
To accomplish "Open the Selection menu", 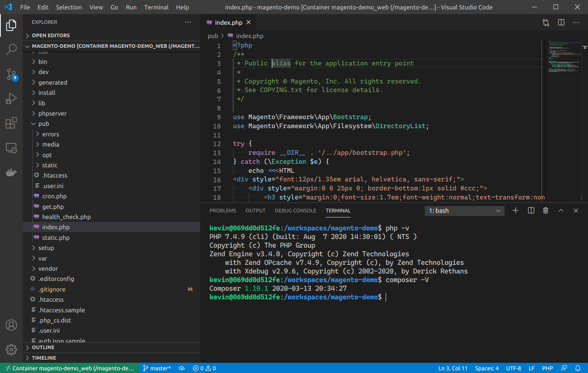I will (69, 7).
